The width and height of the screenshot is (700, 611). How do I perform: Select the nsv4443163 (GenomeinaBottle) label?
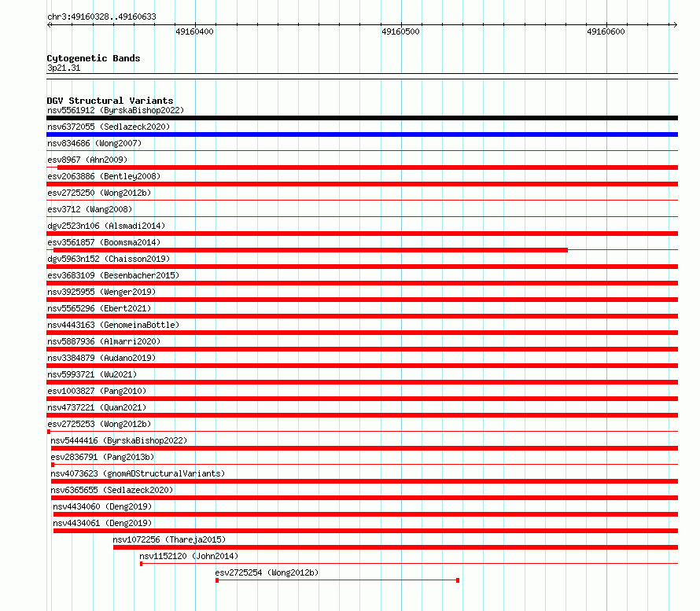[x=113, y=325]
